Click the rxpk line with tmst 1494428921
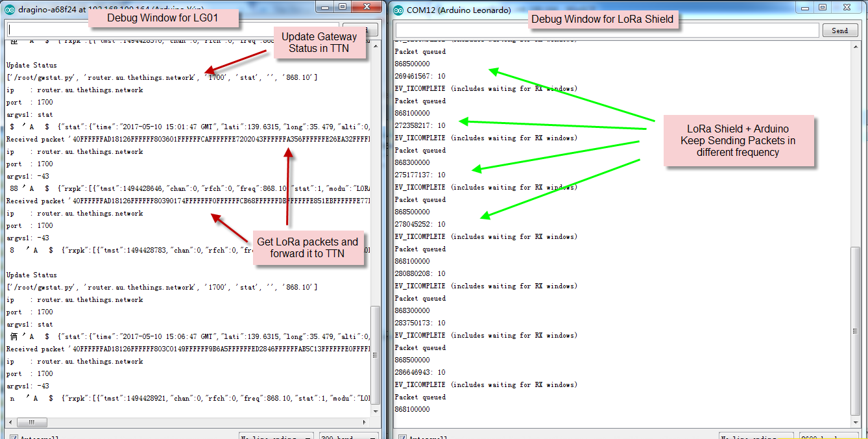Screen dimensions: 868x439 [188, 398]
